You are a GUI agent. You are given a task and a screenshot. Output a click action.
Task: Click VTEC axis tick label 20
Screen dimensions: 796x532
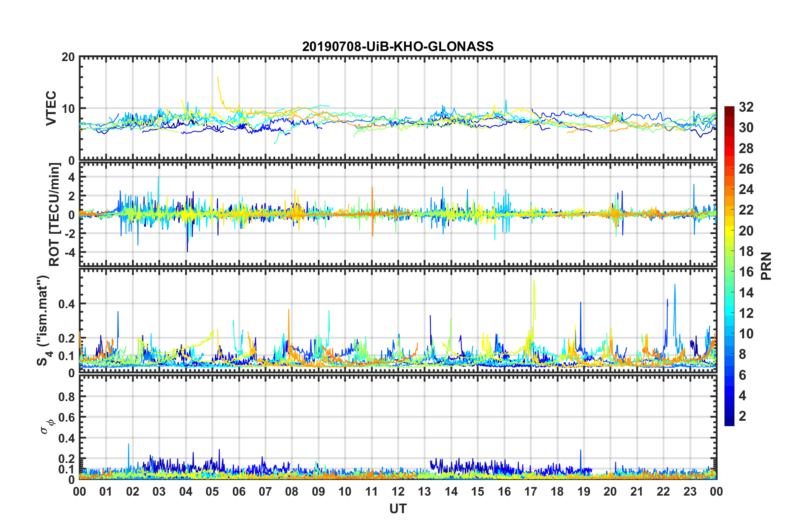68,57
